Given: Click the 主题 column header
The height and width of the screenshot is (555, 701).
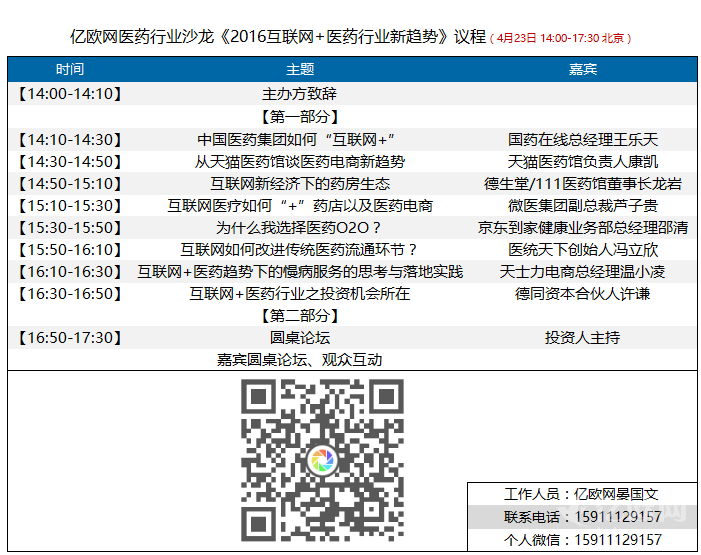Looking at the screenshot, I should [300, 69].
